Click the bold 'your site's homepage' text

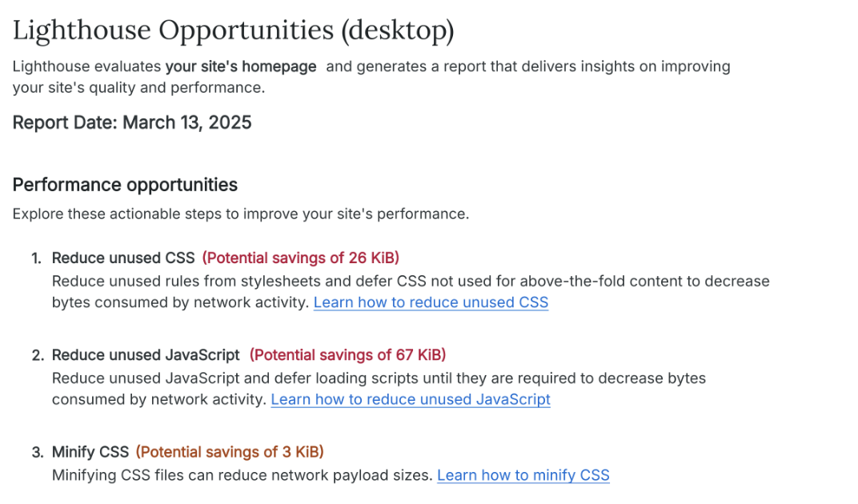tap(241, 66)
